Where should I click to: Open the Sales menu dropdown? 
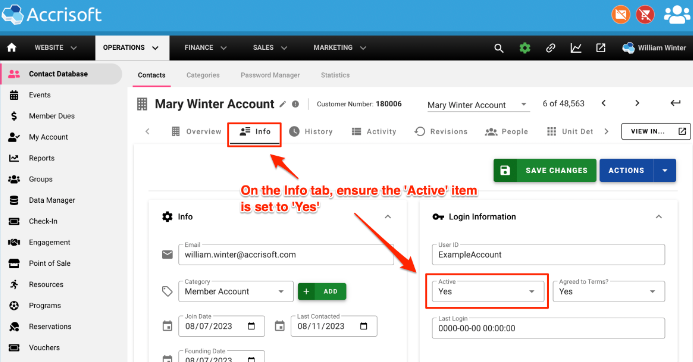point(270,48)
